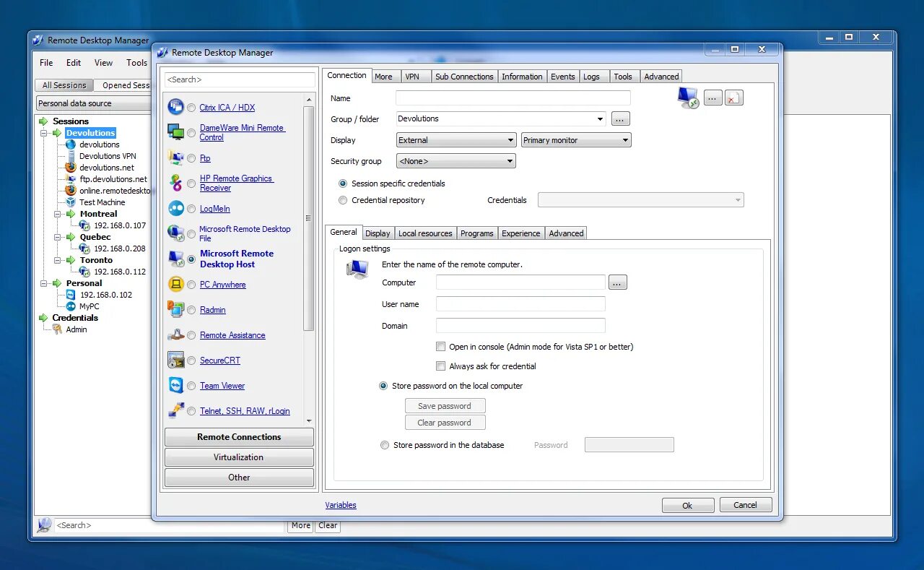Click the SecureCRT icon

175,360
